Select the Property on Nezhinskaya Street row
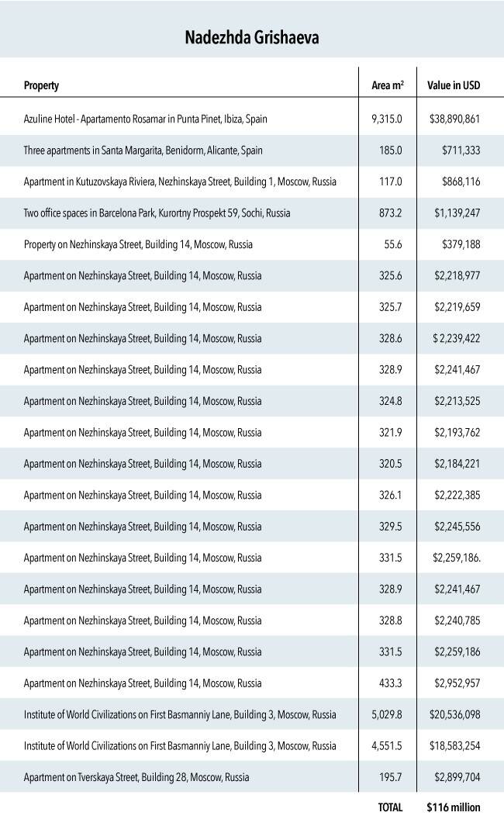504x833 pixels. point(138,244)
